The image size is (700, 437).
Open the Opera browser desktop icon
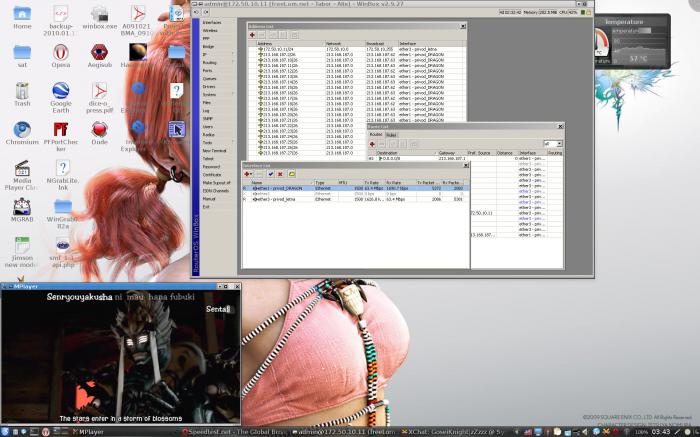[x=61, y=56]
